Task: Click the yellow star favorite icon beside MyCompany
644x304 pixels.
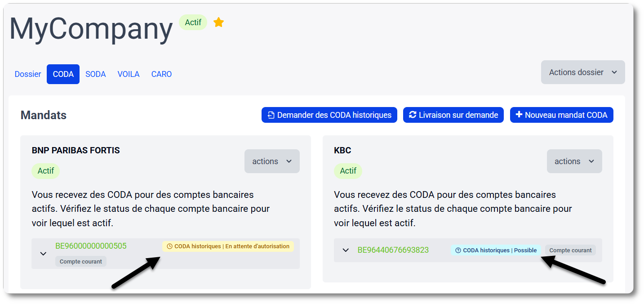Action: pos(218,22)
